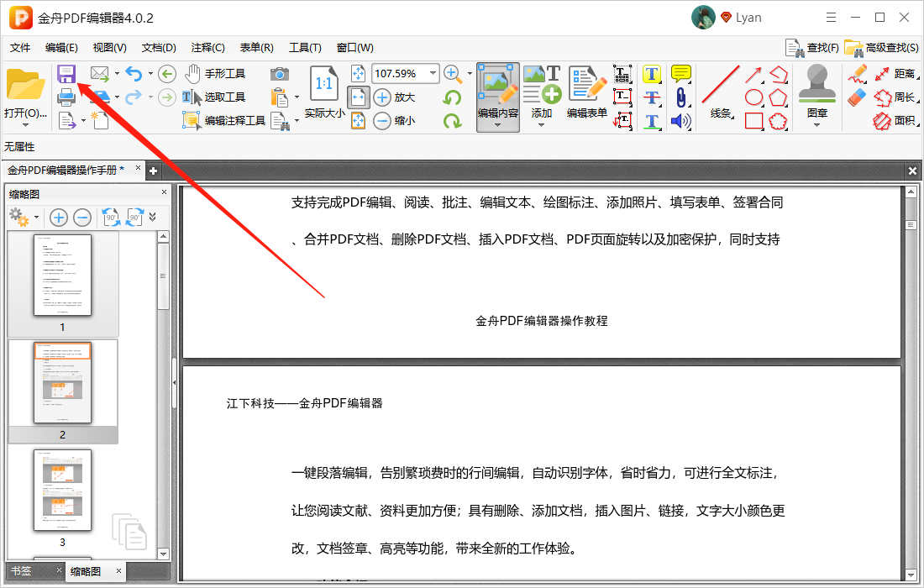Select the red pentagon polygon tool
Viewport: 924px width, 588px height.
779,97
